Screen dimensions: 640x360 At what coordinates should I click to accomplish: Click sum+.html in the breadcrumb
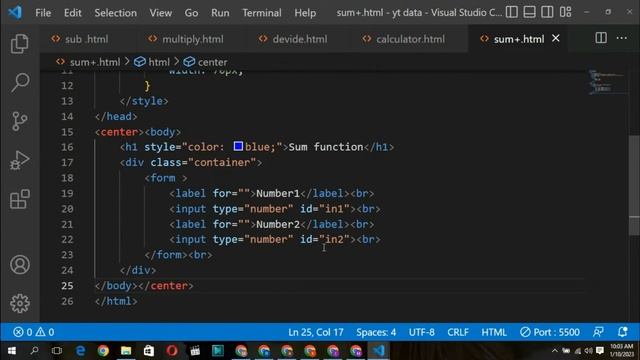(95, 62)
